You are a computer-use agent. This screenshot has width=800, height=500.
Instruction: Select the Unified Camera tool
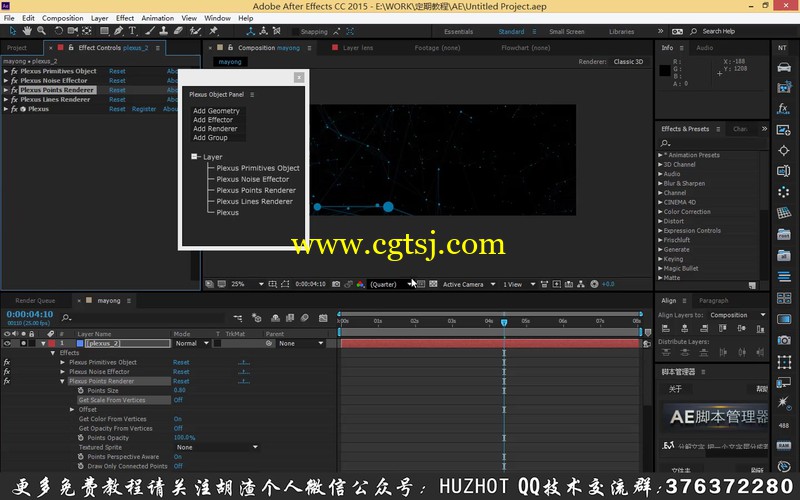(x=72, y=31)
